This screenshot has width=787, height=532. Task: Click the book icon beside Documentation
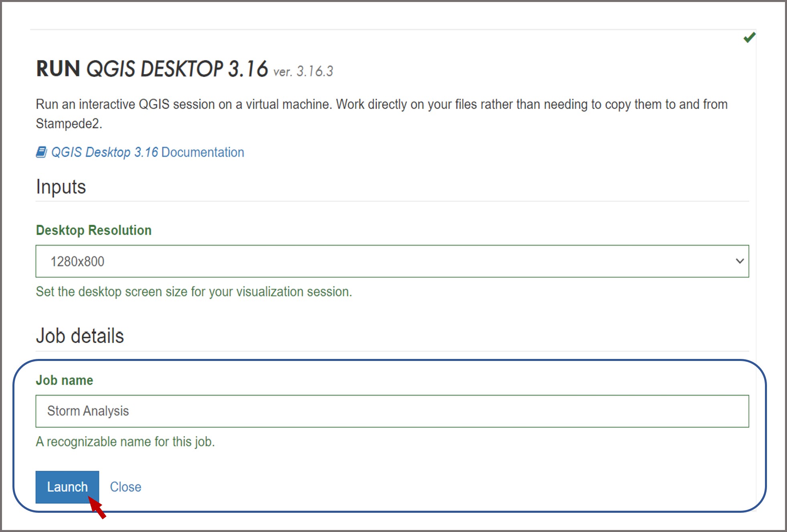tap(41, 152)
